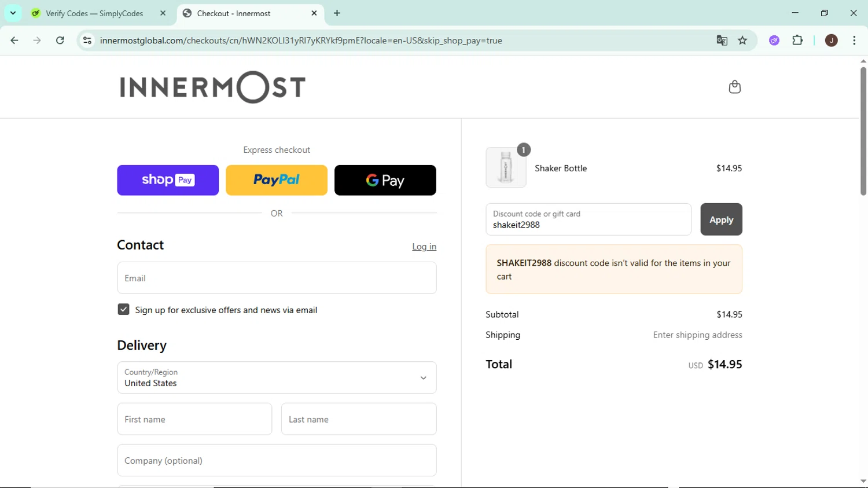Image resolution: width=868 pixels, height=488 pixels.
Task: Click the page vertical scrollbar
Action: pyautogui.click(x=863, y=130)
